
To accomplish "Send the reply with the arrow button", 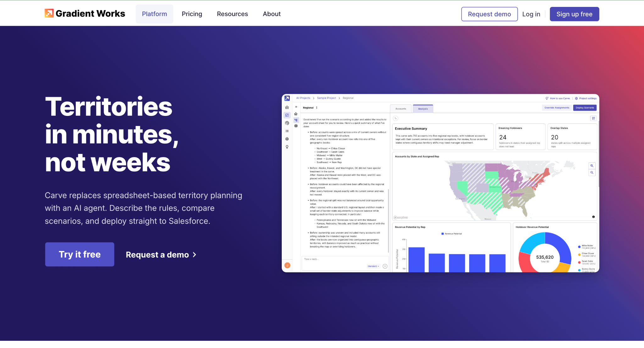I will [385, 266].
